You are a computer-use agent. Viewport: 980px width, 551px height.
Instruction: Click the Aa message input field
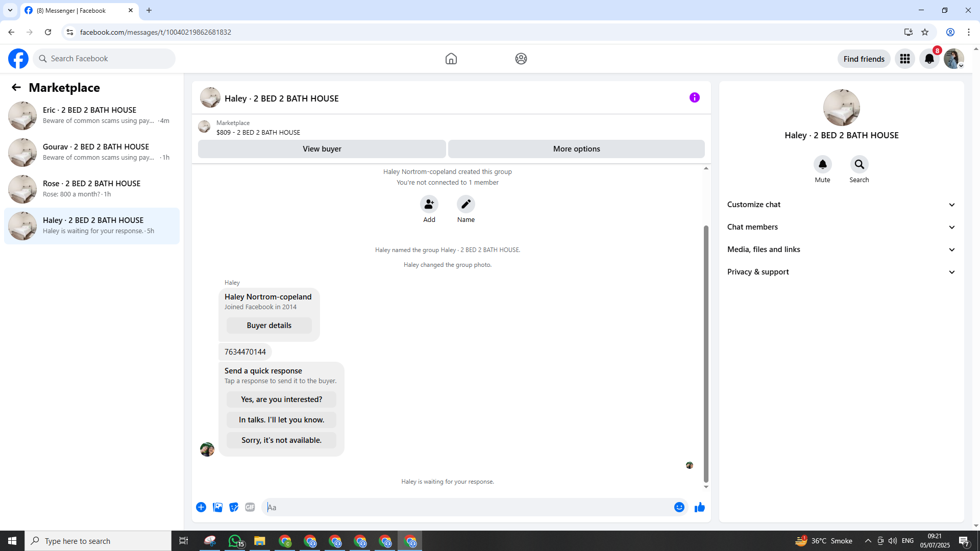coord(467,507)
